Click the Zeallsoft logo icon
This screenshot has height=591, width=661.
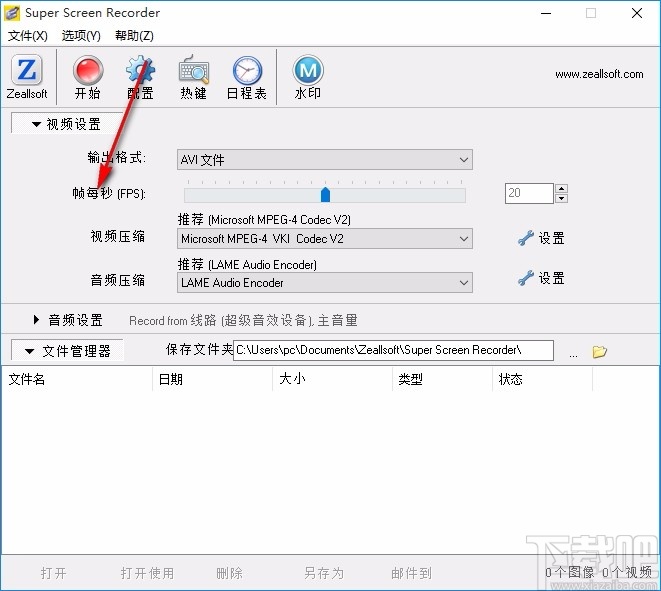(27, 70)
